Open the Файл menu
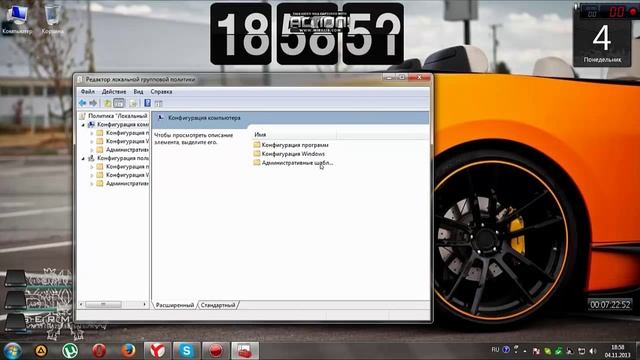 coord(87,91)
